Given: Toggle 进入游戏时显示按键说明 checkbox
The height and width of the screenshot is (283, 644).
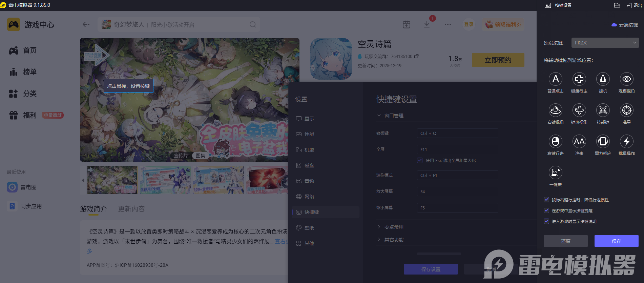Looking at the screenshot, I should coord(546,221).
